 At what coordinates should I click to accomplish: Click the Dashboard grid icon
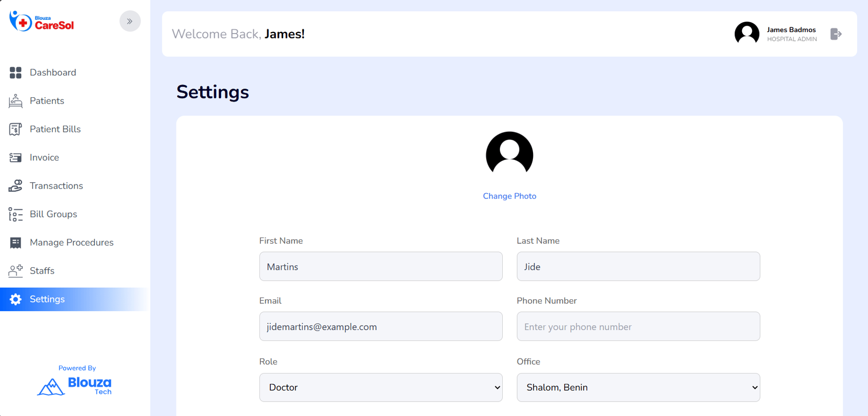[15, 73]
